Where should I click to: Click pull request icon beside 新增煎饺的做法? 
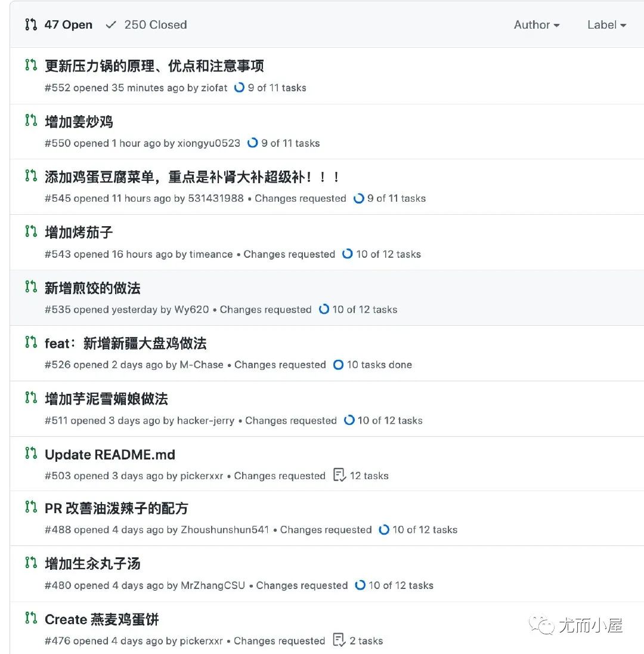click(x=31, y=286)
